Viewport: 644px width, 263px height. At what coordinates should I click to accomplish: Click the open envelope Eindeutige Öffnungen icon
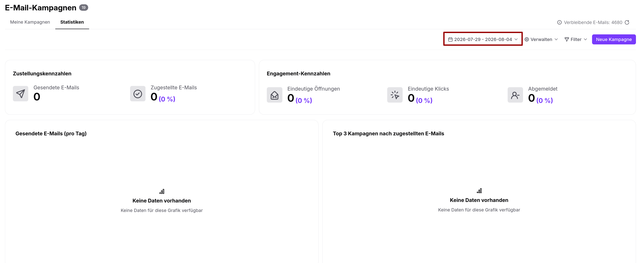pos(274,95)
